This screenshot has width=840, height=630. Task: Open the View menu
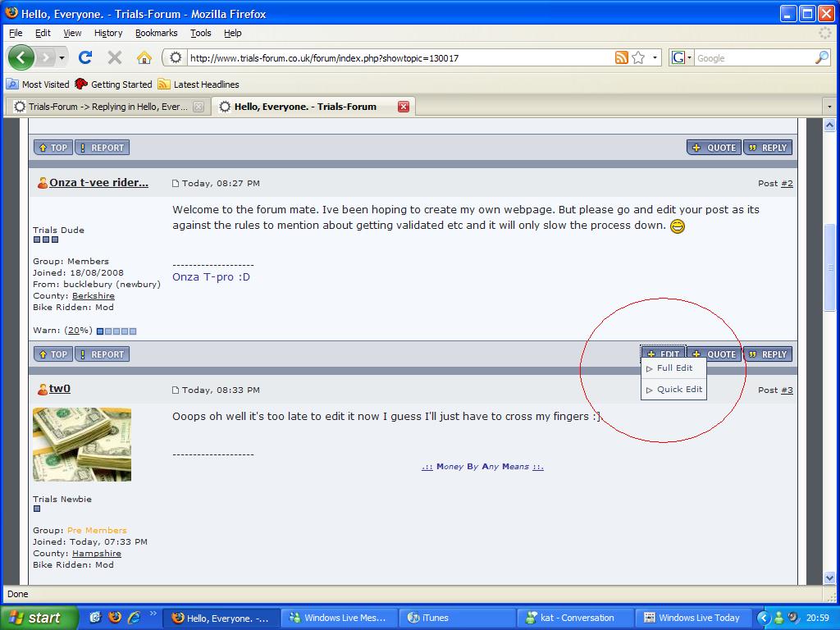pos(72,33)
